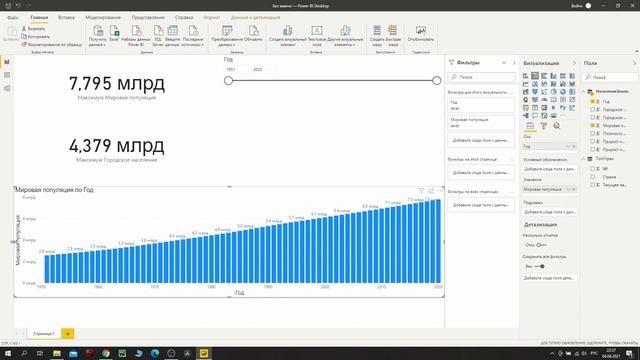Select stacked bar chart visualization
Image resolution: width=640 pixels, height=360 pixels.
(526, 76)
